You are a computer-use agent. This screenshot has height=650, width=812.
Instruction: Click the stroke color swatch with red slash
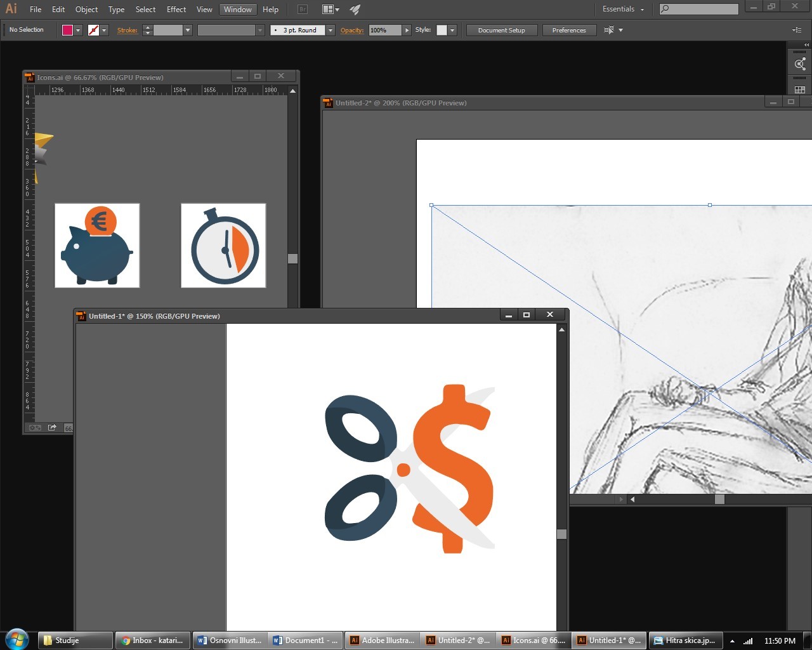pos(93,30)
